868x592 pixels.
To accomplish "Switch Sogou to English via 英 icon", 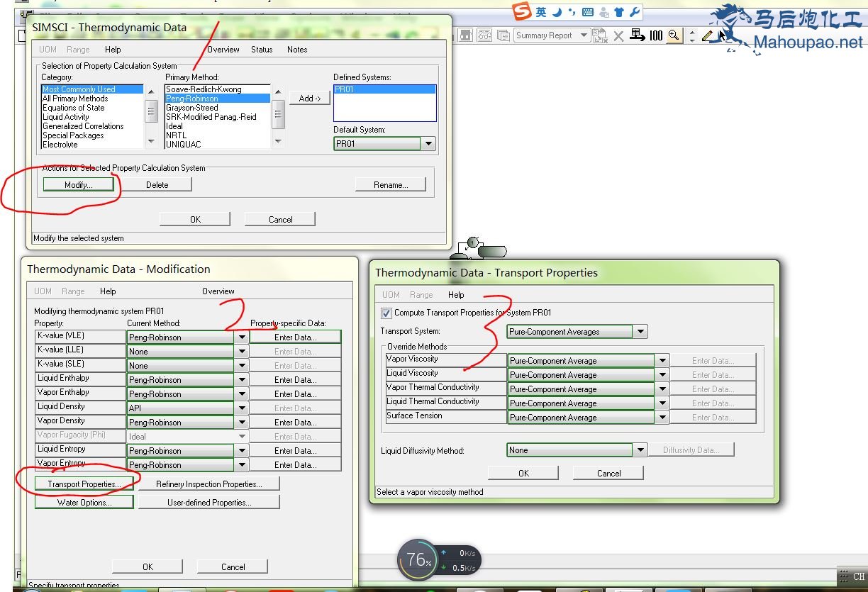I will 541,12.
